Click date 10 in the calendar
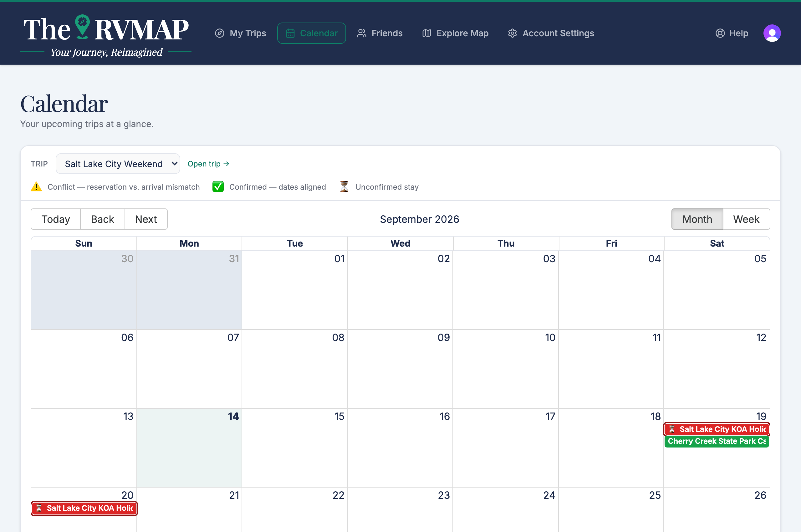The height and width of the screenshot is (532, 801). (x=550, y=337)
